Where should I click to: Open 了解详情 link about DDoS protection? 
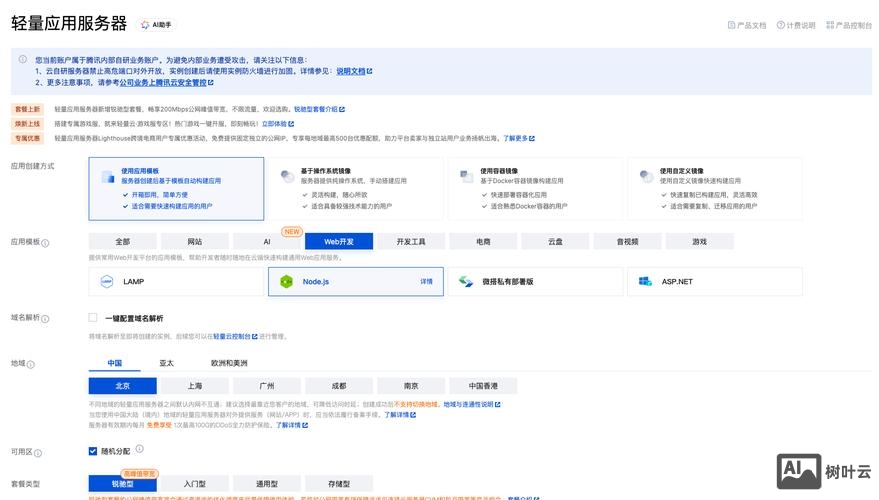click(288, 425)
